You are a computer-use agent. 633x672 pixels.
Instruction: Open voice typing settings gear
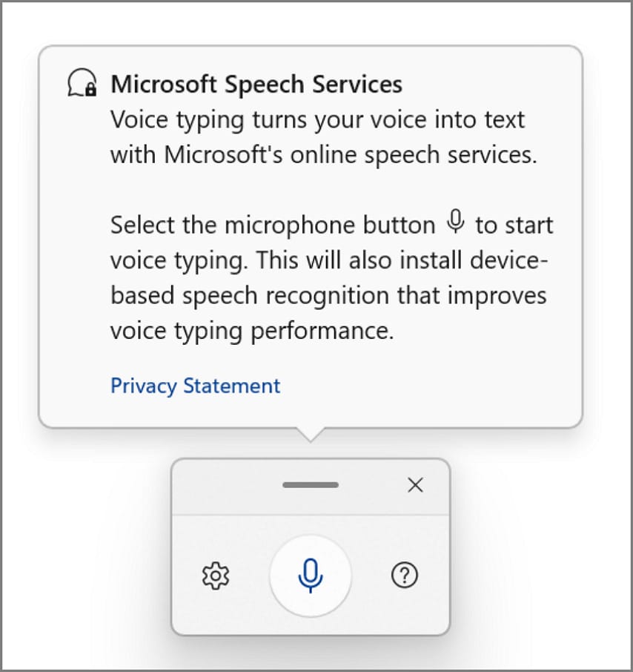coord(216,575)
